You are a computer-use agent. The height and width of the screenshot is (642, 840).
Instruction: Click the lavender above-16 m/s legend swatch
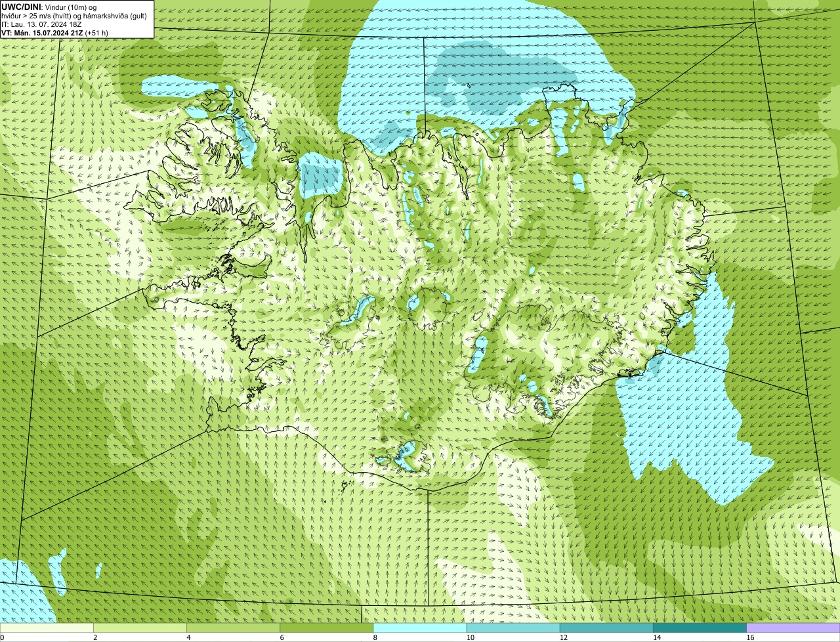coord(793,628)
